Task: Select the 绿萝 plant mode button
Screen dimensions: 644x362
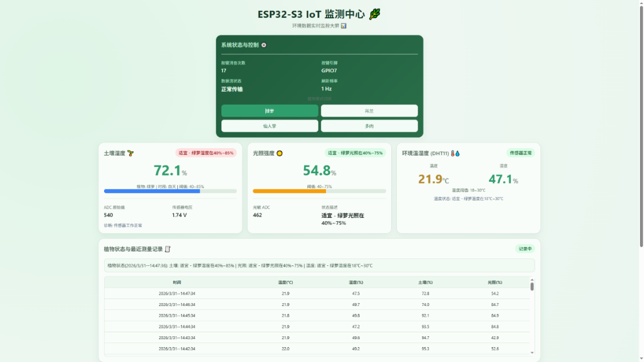Action: pyautogui.click(x=269, y=111)
